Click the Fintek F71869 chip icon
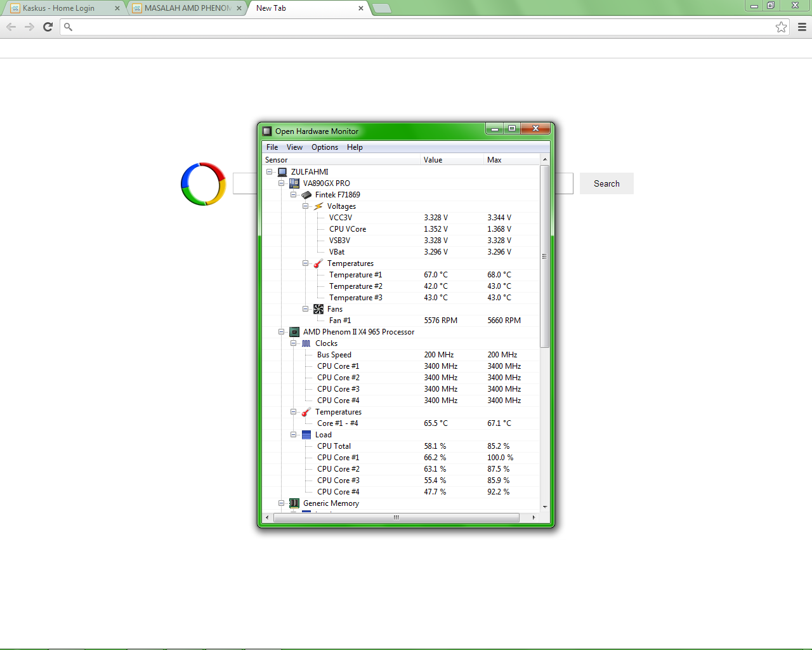The height and width of the screenshot is (650, 812). click(x=306, y=195)
